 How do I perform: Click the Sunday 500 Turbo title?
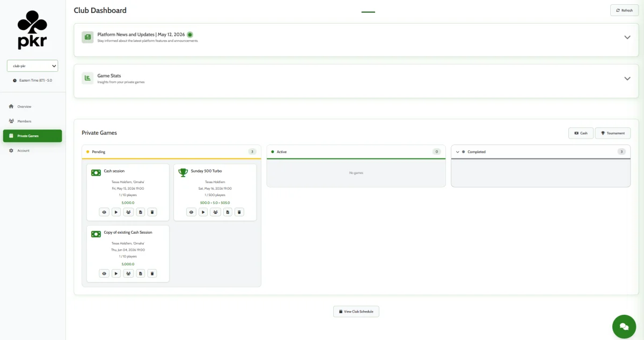pos(207,171)
